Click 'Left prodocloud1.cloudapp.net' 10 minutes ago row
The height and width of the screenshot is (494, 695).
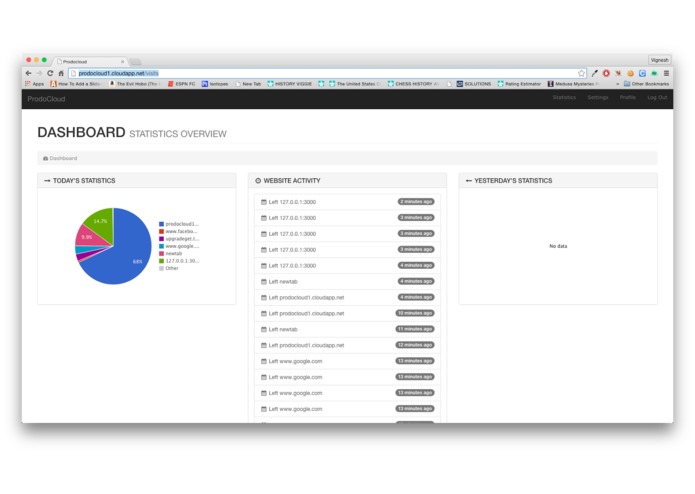pyautogui.click(x=348, y=314)
